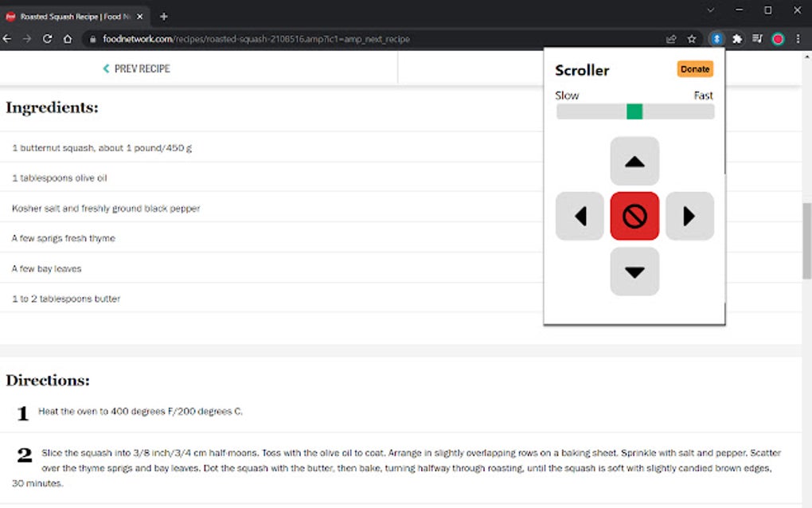The image size is (812, 508).
Task: Adjust the Slow-Fast speed slider
Action: [x=634, y=111]
